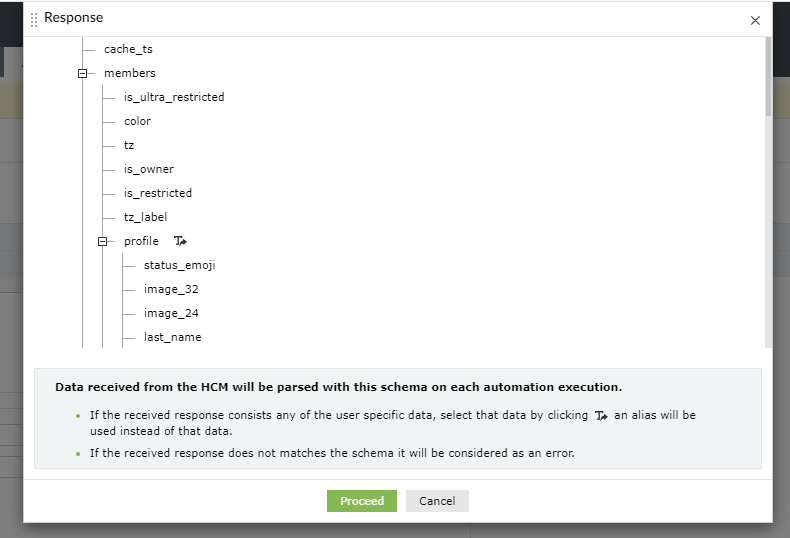Select the image_32 field
The image size is (790, 538).
click(x=171, y=289)
